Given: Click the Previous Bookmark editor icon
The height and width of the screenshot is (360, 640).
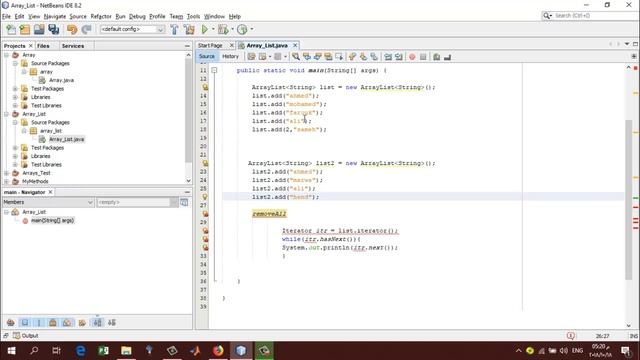Looking at the screenshot, I should click(352, 57).
